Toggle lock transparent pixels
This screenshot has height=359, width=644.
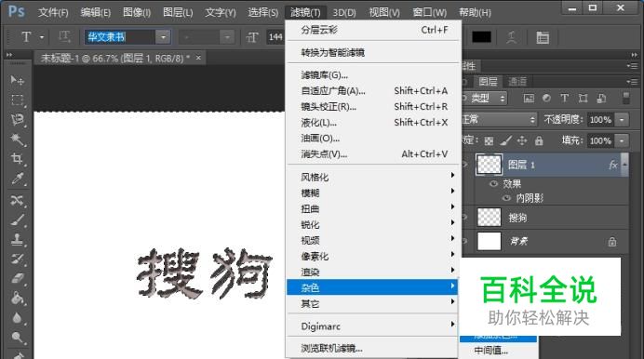pos(489,141)
